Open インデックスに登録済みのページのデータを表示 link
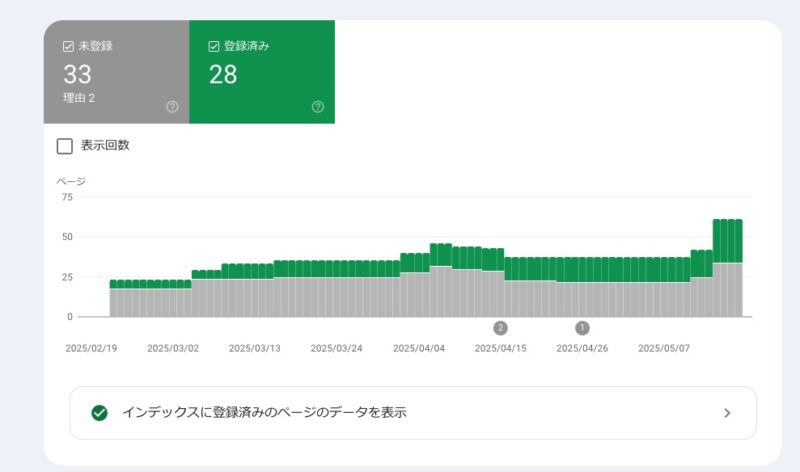This screenshot has width=800, height=472. click(x=413, y=413)
